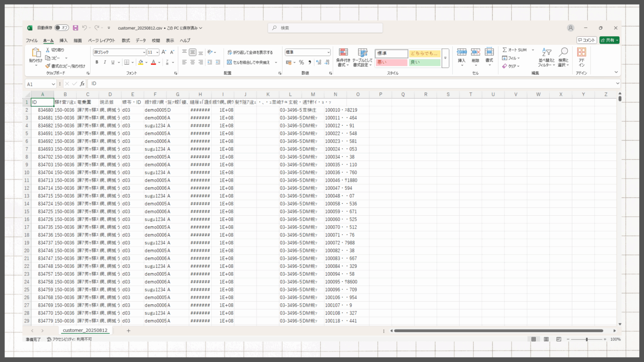Toggle the AutoSave (自動保存) switch

(x=62, y=28)
